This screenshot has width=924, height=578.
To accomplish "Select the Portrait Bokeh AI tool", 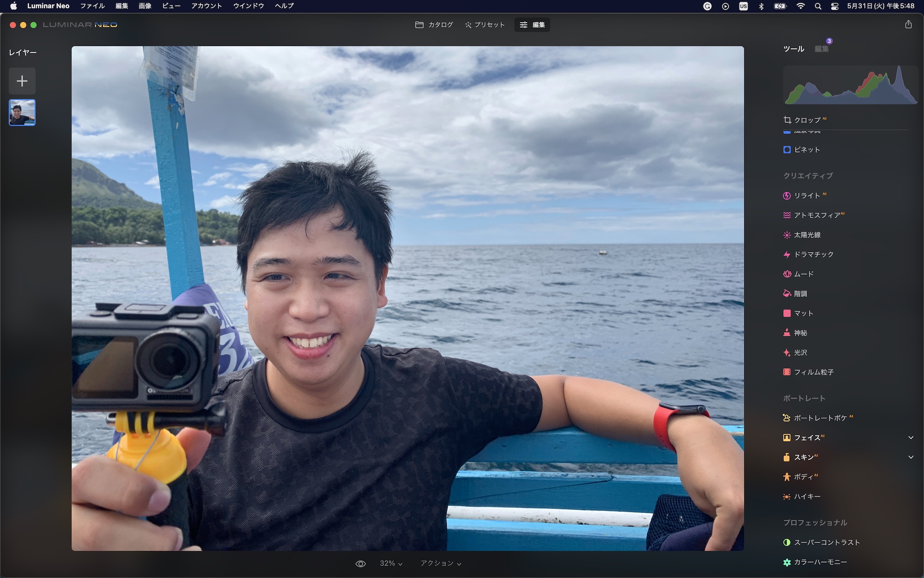I will click(820, 418).
